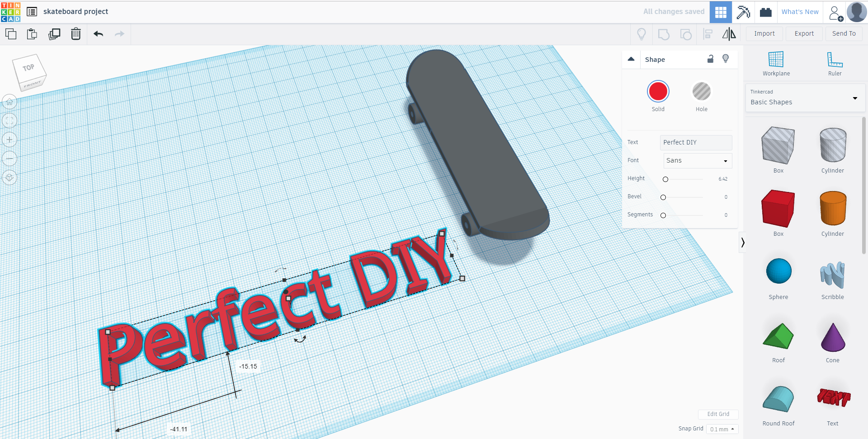Click the Paste toolbar icon
This screenshot has width=868, height=439.
pyautogui.click(x=32, y=34)
